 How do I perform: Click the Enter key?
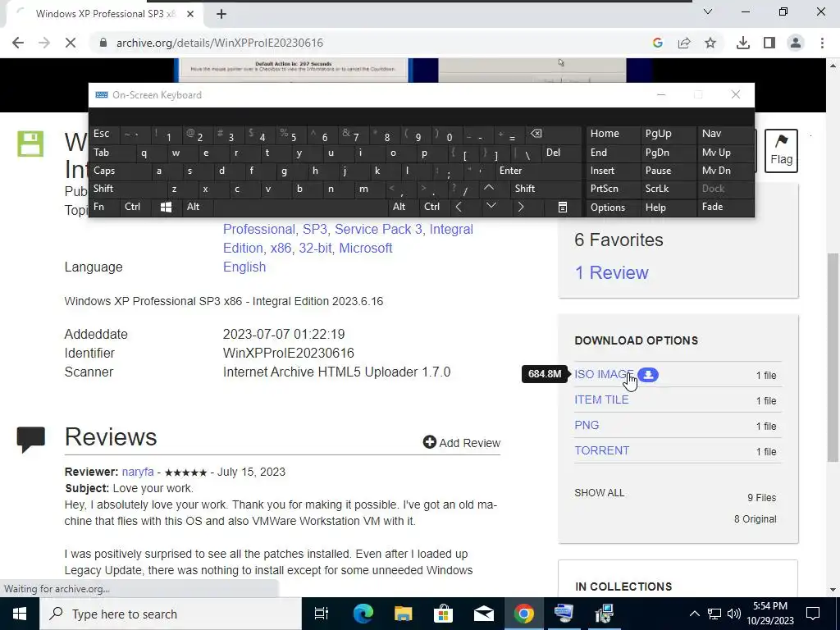pyautogui.click(x=538, y=171)
